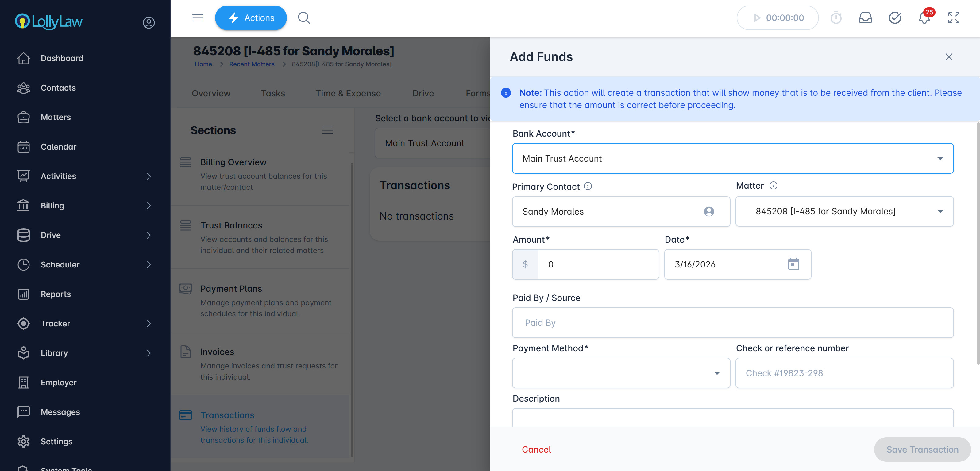Click the Paid By input field
The width and height of the screenshot is (980, 471).
732,322
